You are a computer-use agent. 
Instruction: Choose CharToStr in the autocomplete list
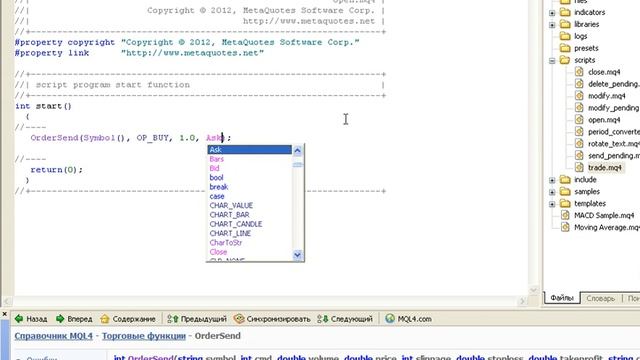pyautogui.click(x=249, y=243)
